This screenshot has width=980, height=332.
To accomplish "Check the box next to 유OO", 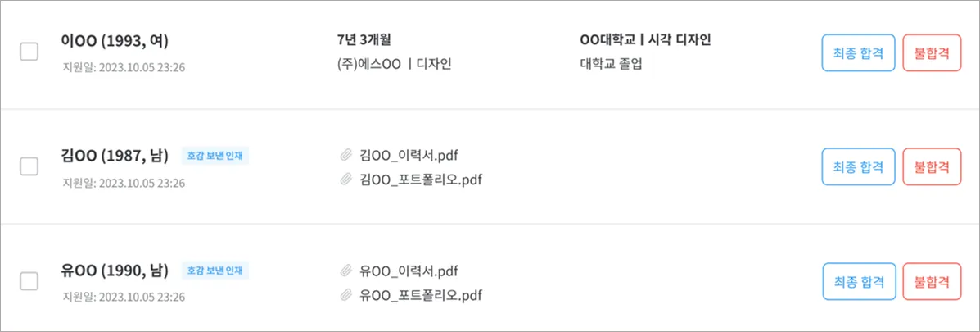I will [29, 281].
